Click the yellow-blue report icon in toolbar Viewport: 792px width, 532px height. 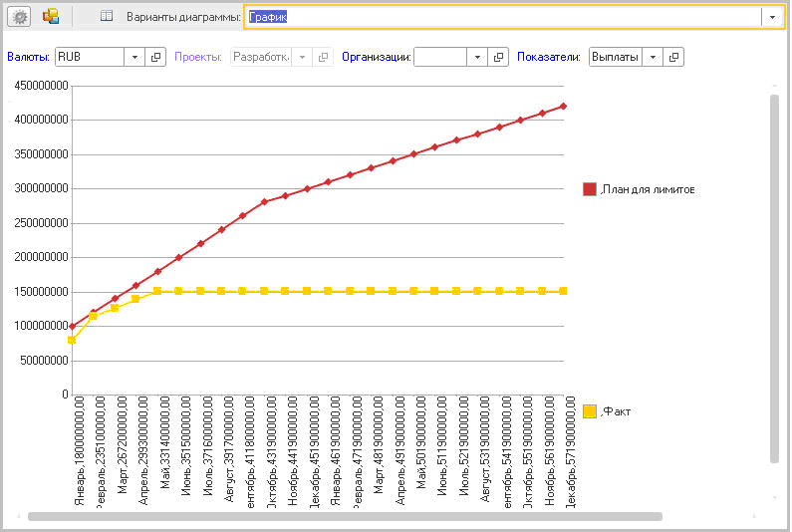coord(51,17)
